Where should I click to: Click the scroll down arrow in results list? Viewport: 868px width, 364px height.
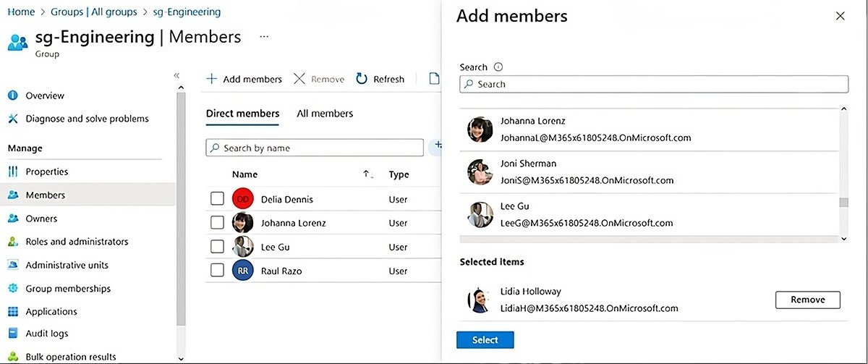click(x=843, y=238)
